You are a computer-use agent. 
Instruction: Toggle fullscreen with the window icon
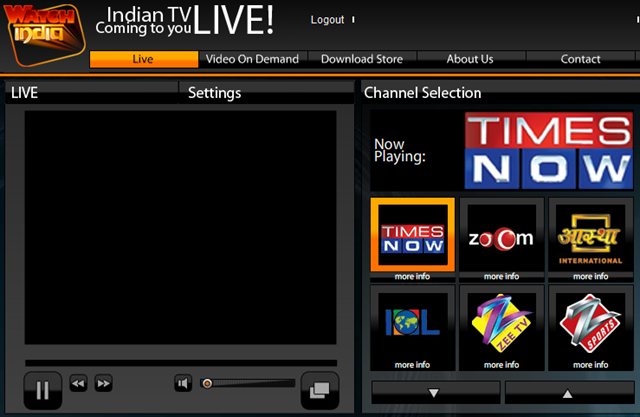pos(319,390)
